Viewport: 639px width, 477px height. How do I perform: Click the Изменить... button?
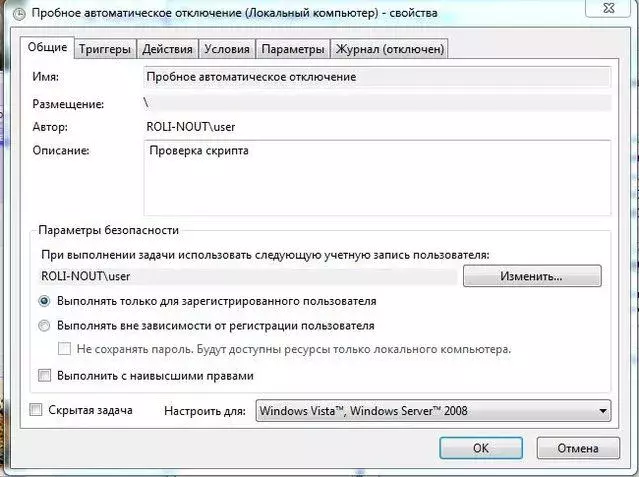(x=532, y=276)
